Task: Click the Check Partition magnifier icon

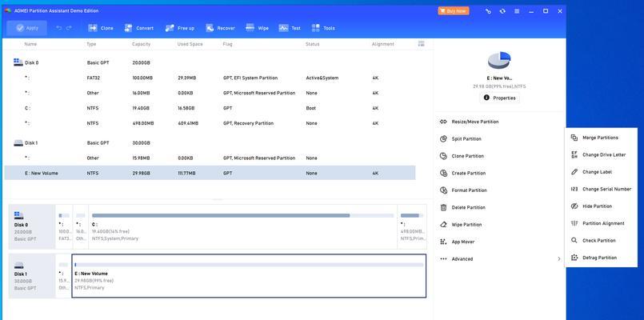Action: coord(574,241)
